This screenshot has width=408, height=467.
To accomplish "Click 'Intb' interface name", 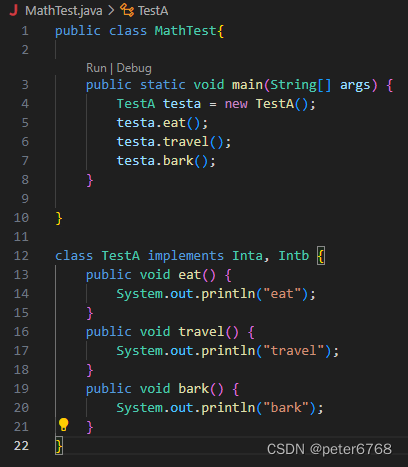I will [x=294, y=256].
